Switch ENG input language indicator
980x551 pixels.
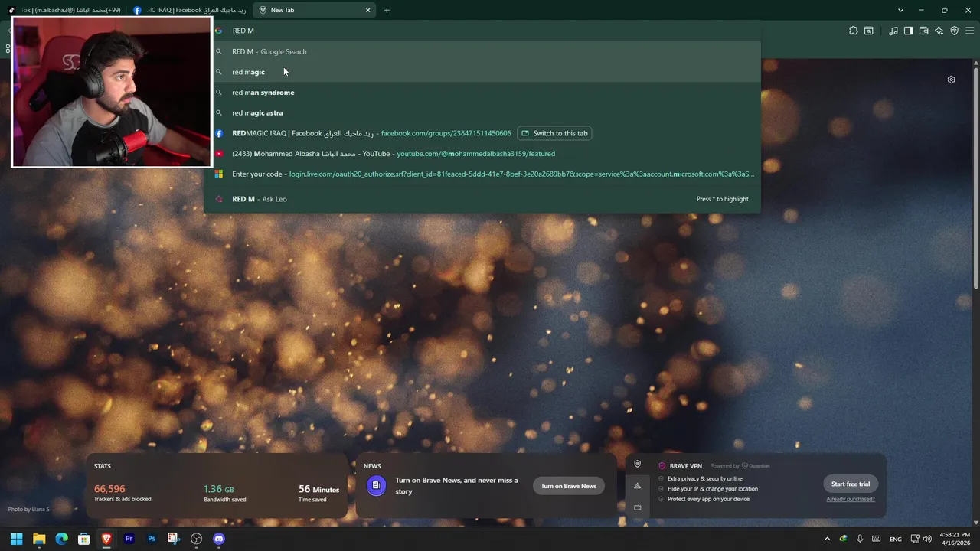895,539
